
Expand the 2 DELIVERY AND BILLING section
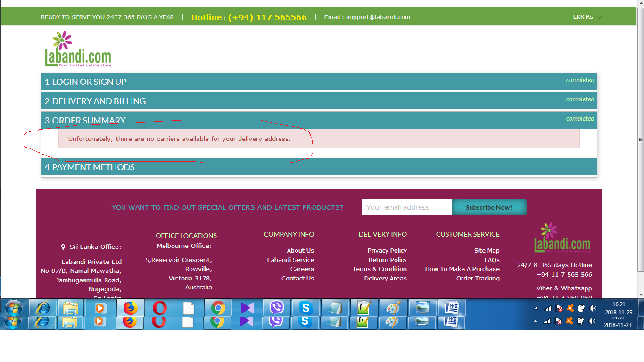pos(319,101)
